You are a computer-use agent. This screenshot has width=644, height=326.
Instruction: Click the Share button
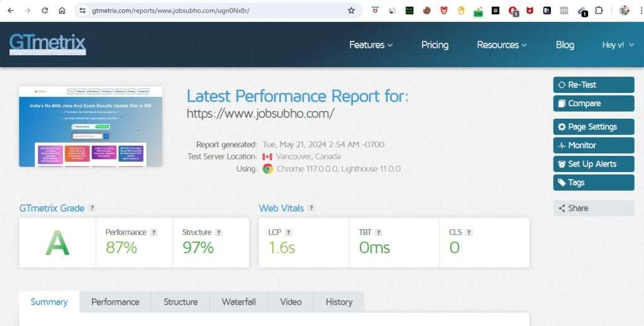[594, 208]
